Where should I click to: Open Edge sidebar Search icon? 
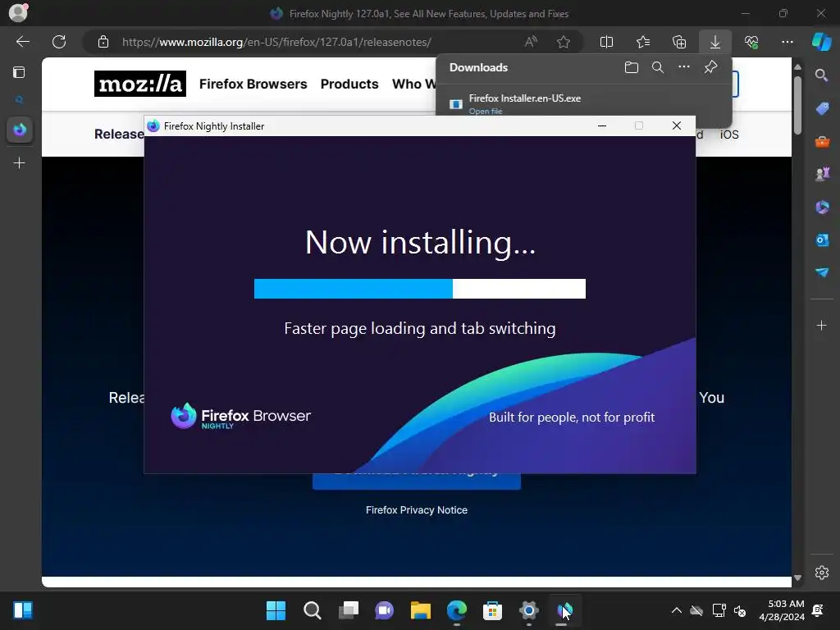822,75
